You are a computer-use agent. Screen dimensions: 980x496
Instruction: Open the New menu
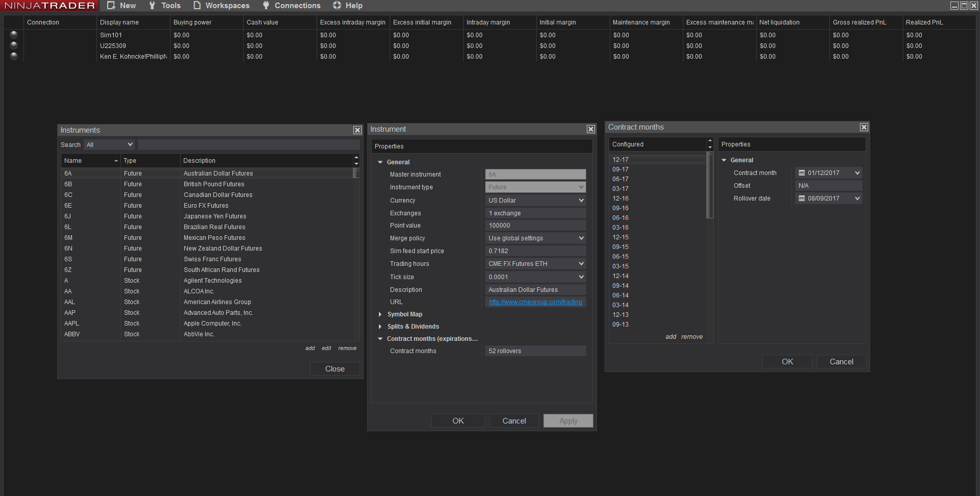pyautogui.click(x=122, y=6)
